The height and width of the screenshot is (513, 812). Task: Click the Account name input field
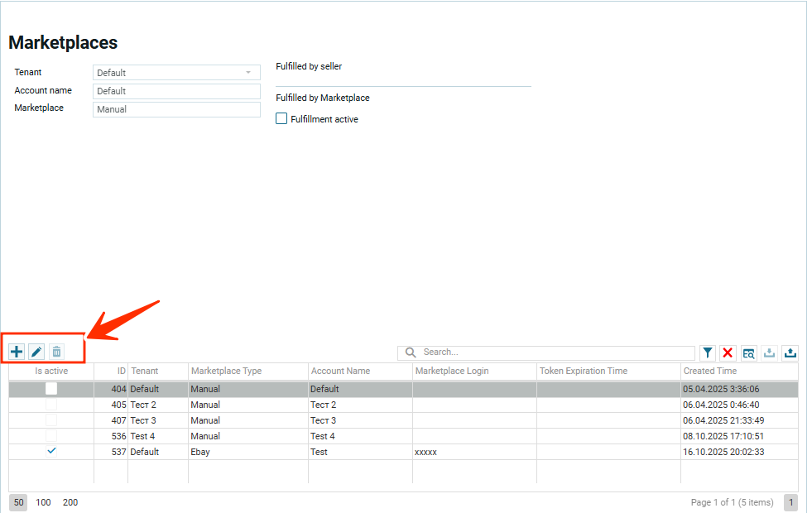coord(176,91)
